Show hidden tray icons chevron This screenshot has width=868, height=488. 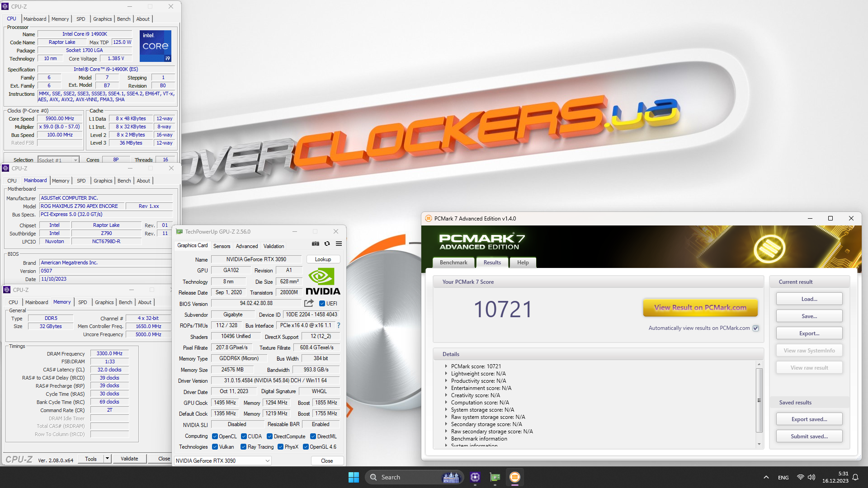pyautogui.click(x=766, y=477)
